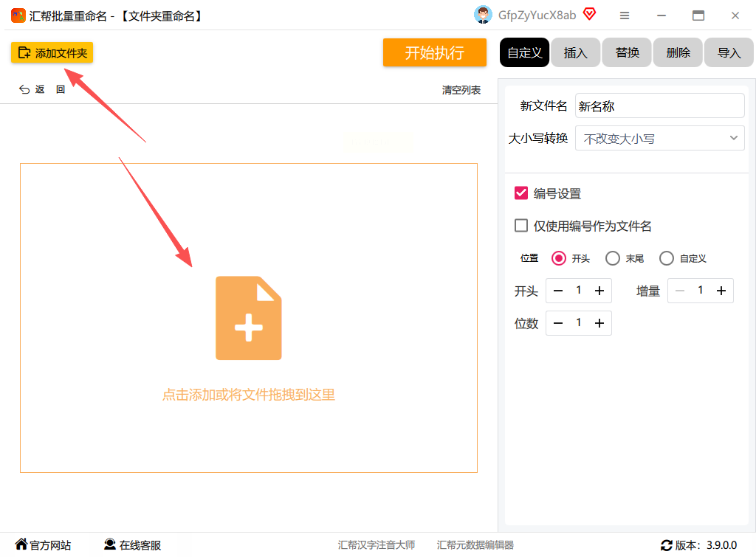
Task: Decrease the 位数 digits with minus
Action: 558,323
